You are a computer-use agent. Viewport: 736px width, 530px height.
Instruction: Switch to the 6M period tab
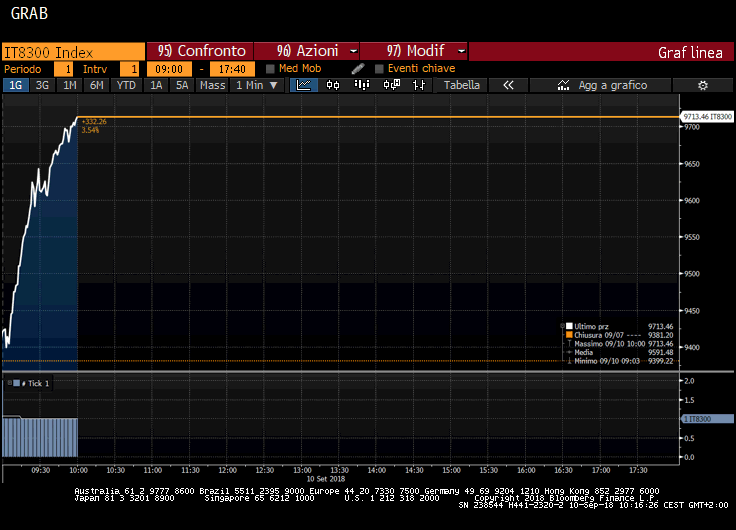(96, 86)
